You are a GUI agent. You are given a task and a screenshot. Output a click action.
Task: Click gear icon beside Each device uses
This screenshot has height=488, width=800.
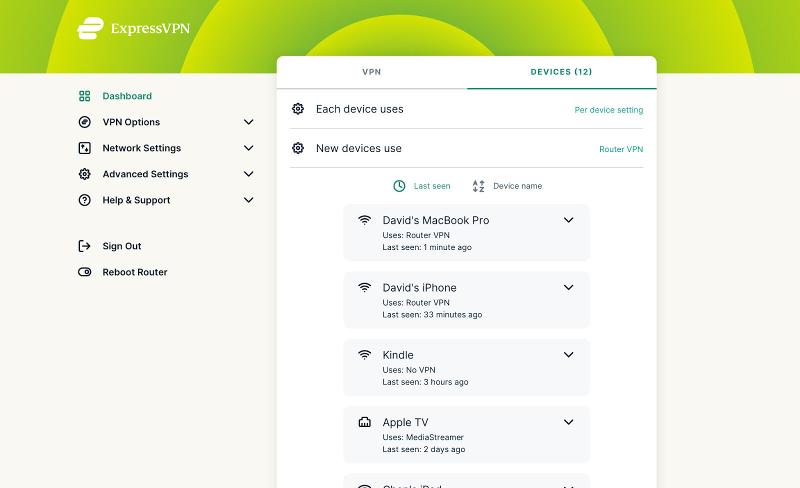click(x=298, y=109)
